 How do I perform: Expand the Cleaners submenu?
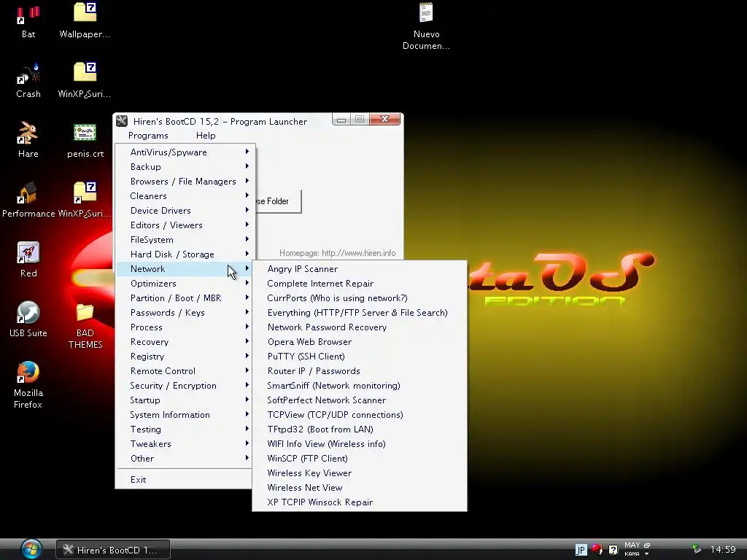pyautogui.click(x=185, y=195)
